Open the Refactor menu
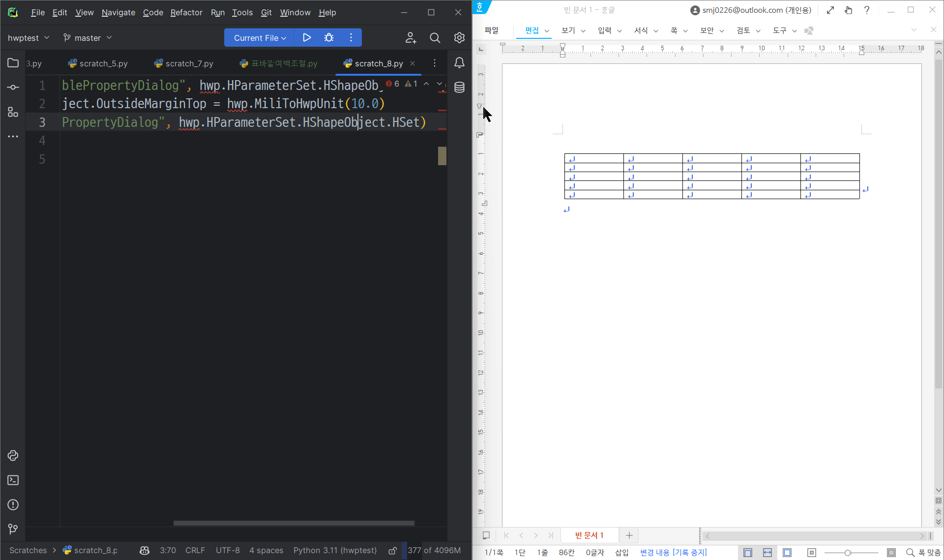This screenshot has height=560, width=944. 186,13
